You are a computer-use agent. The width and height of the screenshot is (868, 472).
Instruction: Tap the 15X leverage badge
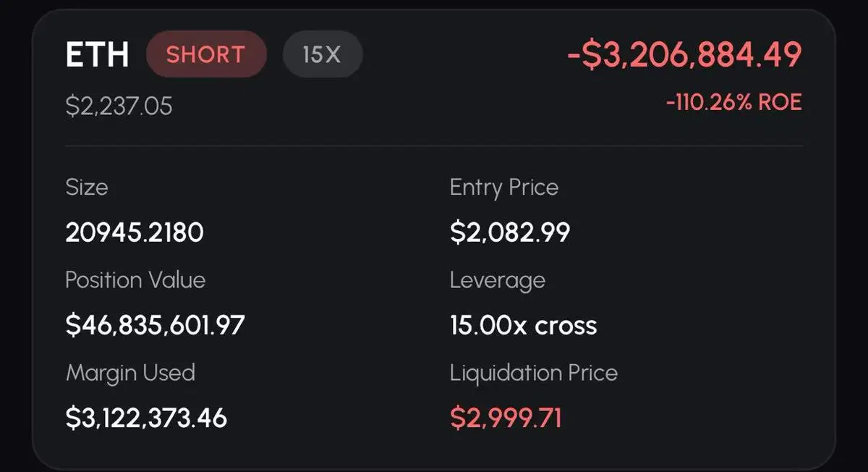click(322, 54)
